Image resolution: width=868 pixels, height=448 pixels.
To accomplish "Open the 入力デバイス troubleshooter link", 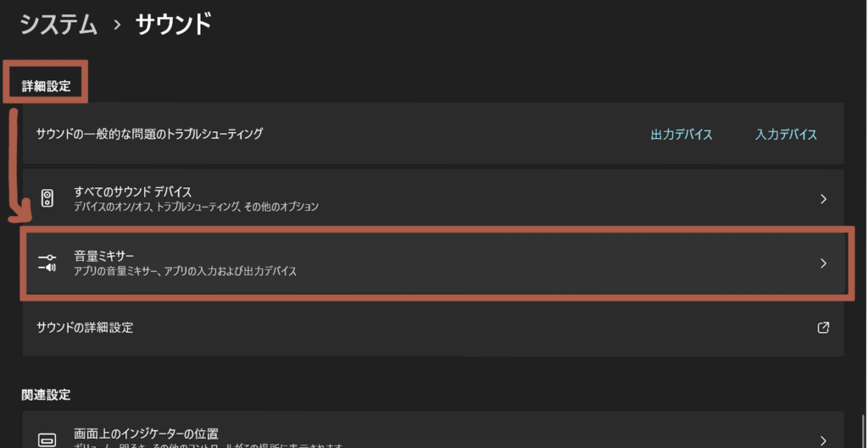I will point(786,135).
